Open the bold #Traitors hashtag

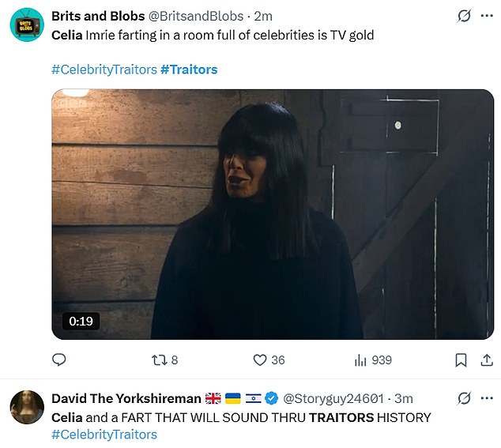click(189, 70)
